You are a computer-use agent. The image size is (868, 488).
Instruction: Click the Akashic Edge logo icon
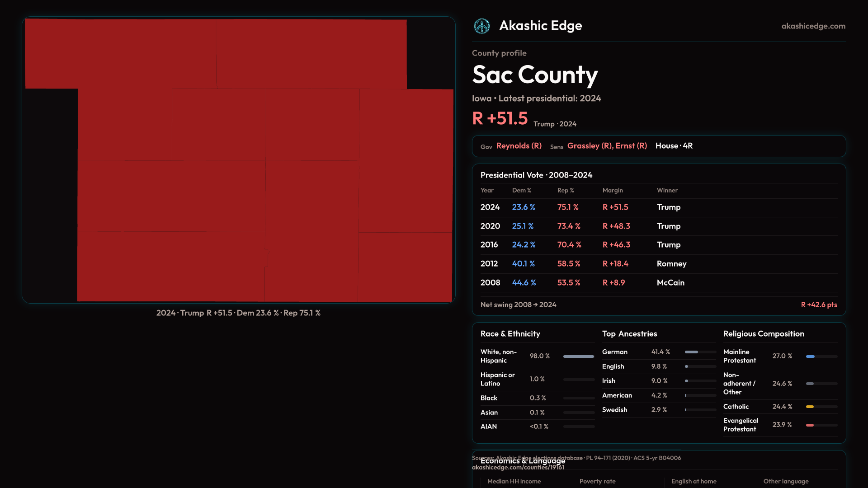pyautogui.click(x=481, y=26)
